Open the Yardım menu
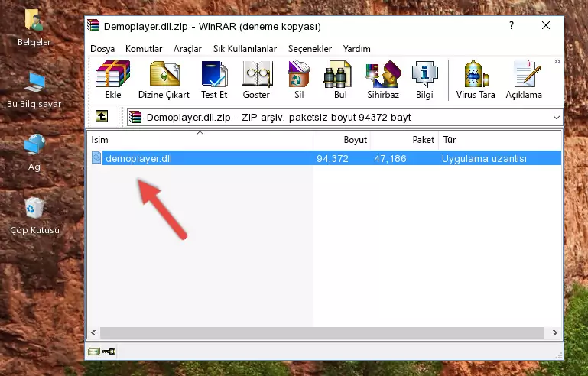The image size is (588, 376). coord(356,49)
